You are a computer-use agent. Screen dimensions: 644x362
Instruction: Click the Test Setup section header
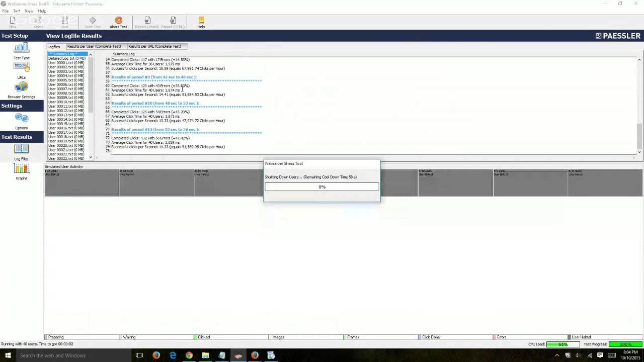pos(22,36)
